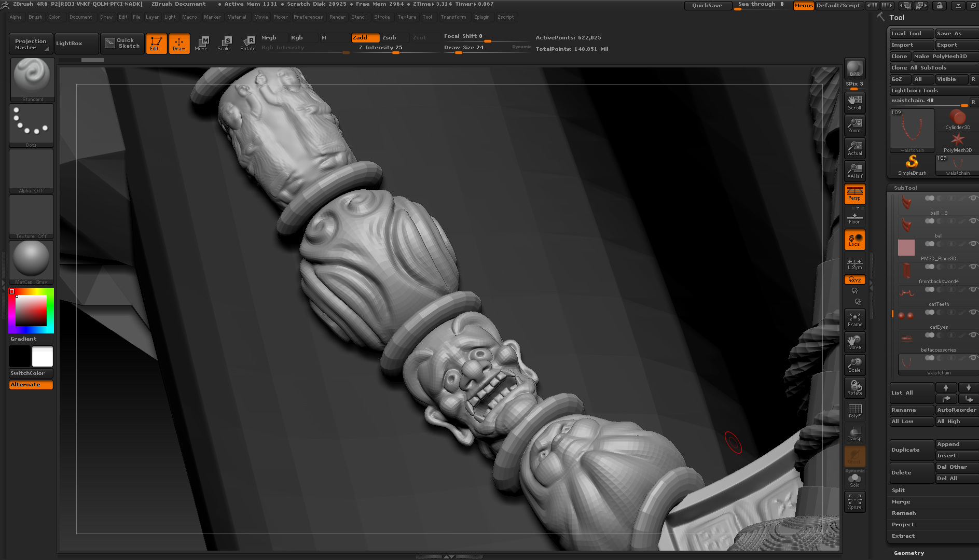This screenshot has width=979, height=560.
Task: Click the Xpose icon
Action: (854, 502)
